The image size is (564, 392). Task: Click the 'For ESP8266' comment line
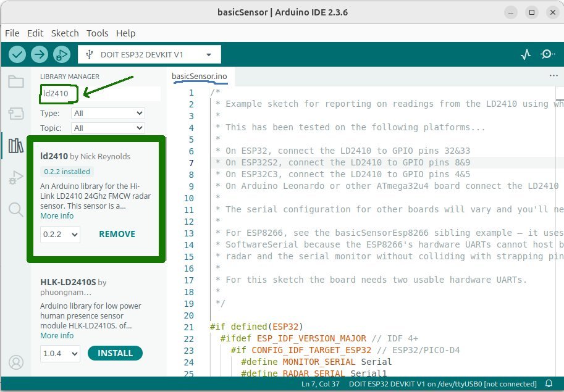point(390,233)
